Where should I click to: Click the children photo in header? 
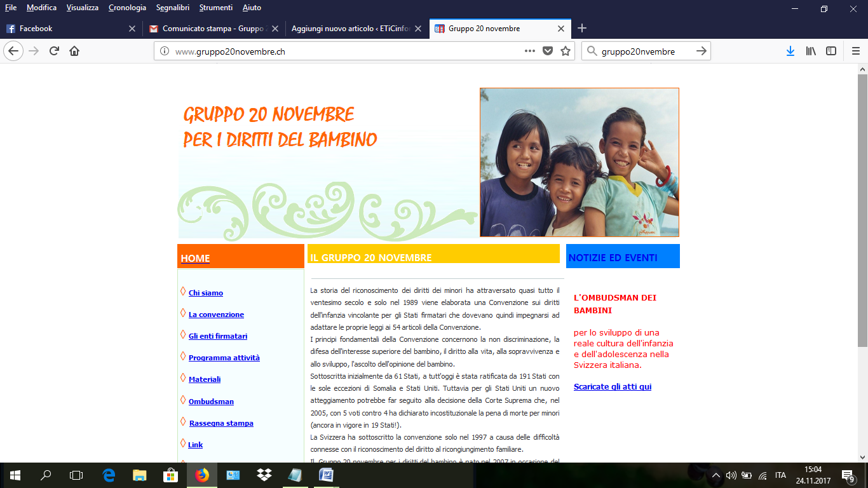[580, 163]
